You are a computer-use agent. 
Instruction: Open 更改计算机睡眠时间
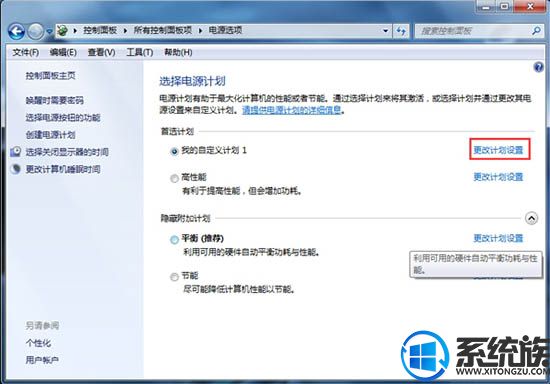pos(63,169)
